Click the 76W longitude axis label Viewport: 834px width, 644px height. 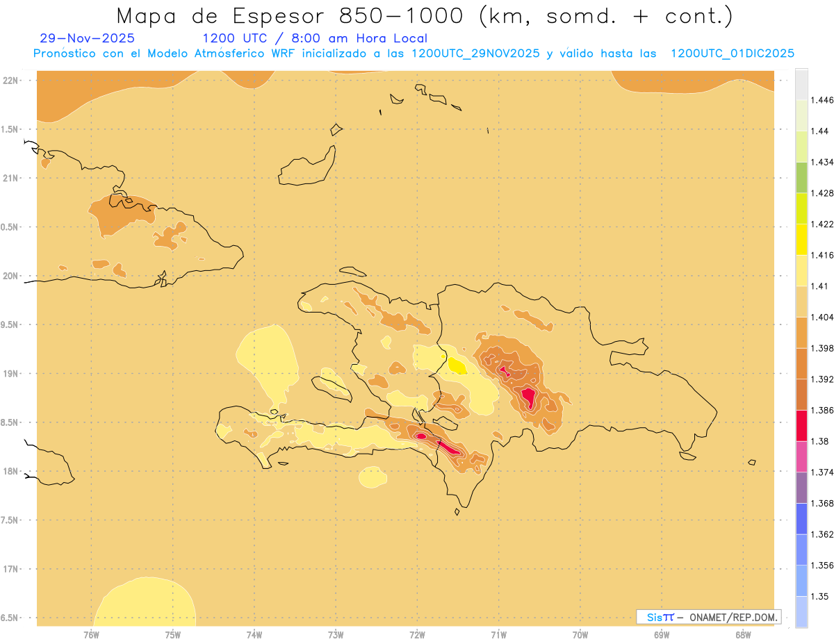(x=91, y=635)
